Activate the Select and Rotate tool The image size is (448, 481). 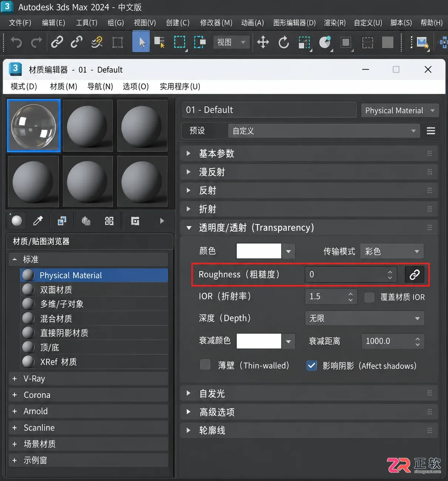click(x=284, y=42)
